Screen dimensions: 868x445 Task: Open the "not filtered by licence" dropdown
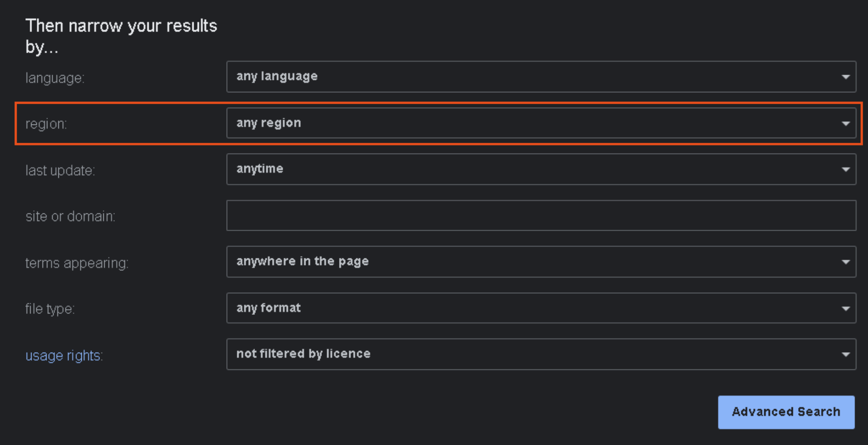(x=540, y=354)
